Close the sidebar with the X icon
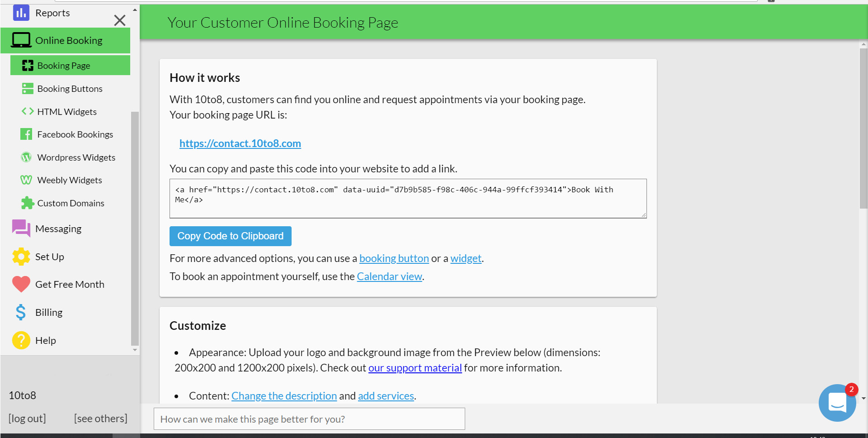Image resolution: width=868 pixels, height=438 pixels. point(120,20)
